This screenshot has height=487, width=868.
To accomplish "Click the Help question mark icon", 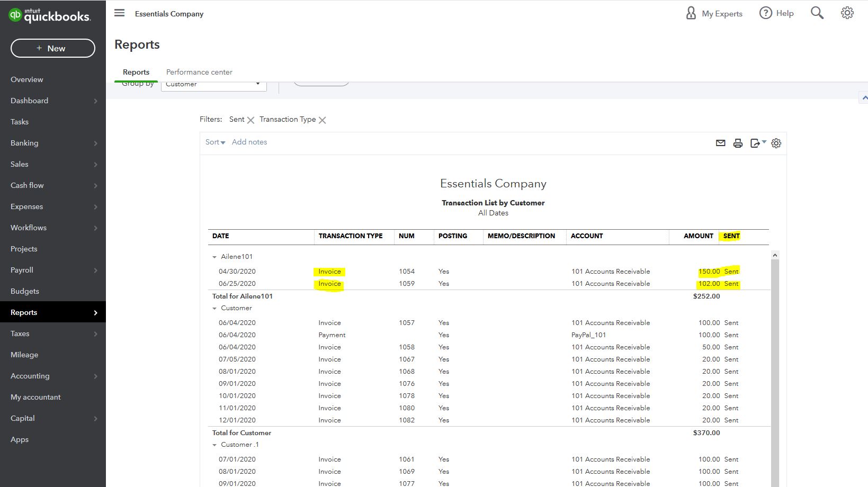I will point(765,13).
